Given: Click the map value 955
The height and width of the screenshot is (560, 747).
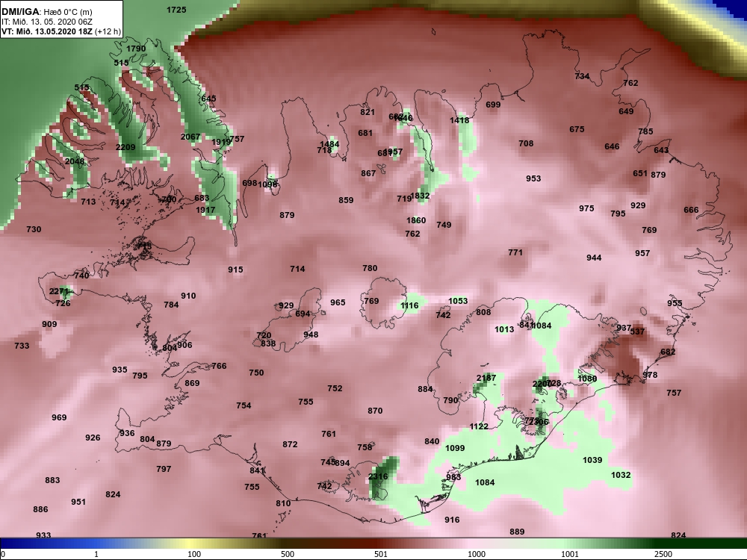Looking at the screenshot, I should click(x=675, y=303).
